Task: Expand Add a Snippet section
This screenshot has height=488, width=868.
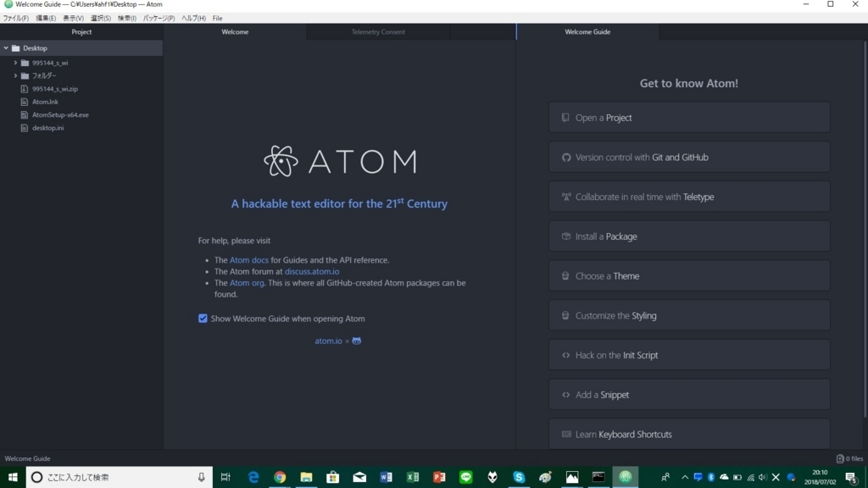Action: (689, 395)
